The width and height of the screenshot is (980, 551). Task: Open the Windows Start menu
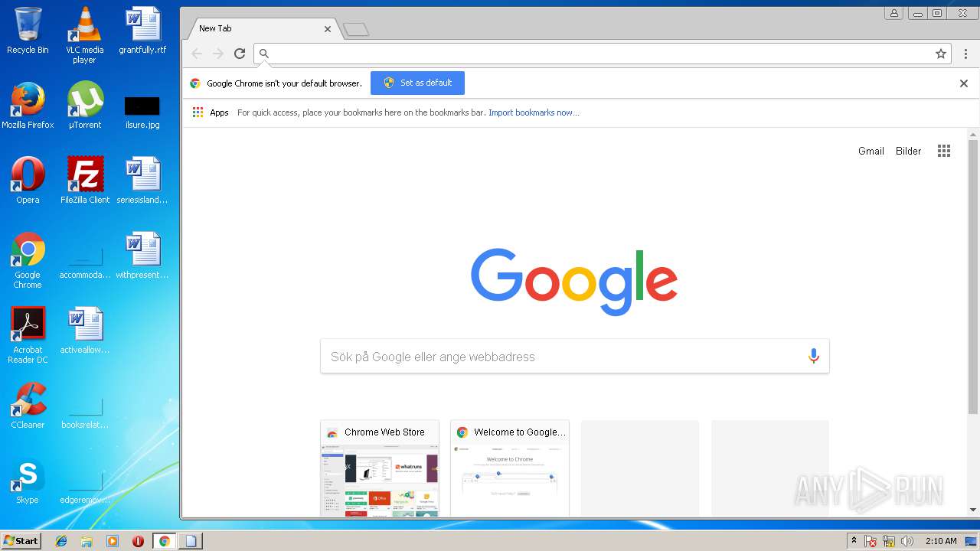tap(21, 540)
